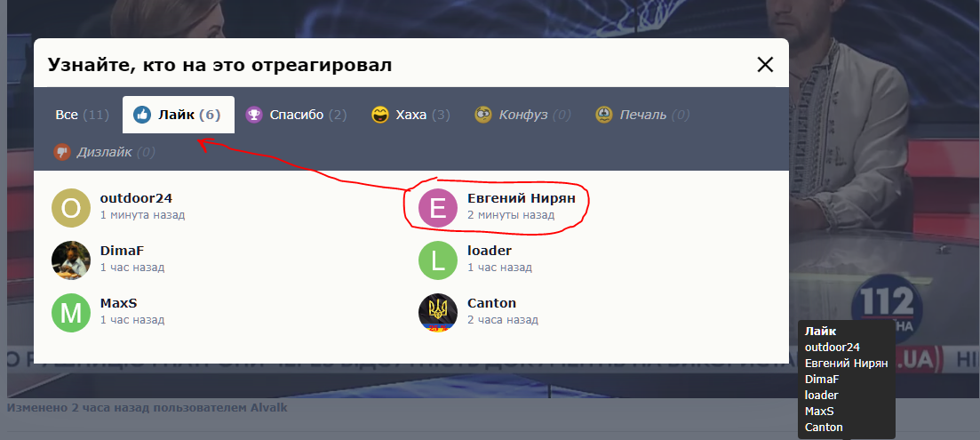
Task: Select the Дизлайк (0) tab
Action: 104,152
